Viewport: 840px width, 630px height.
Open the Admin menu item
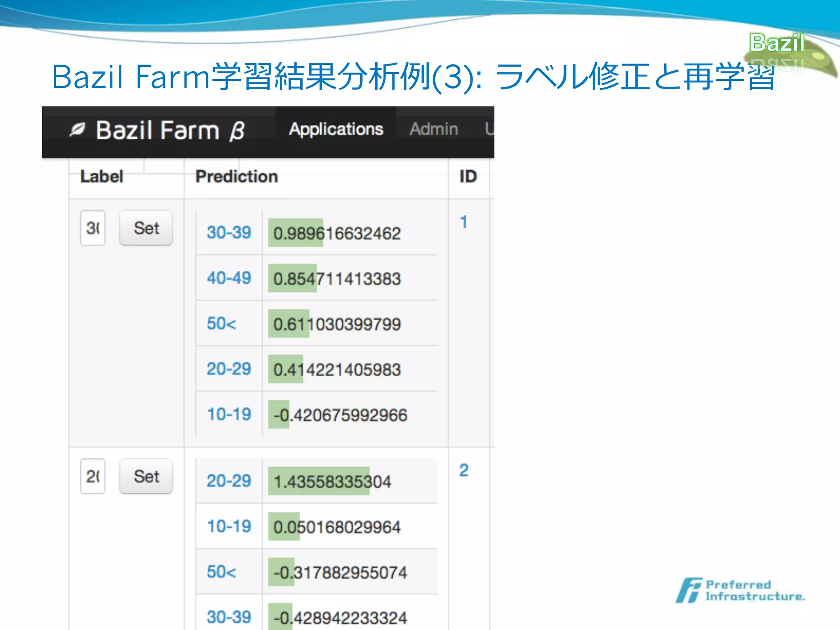(434, 129)
